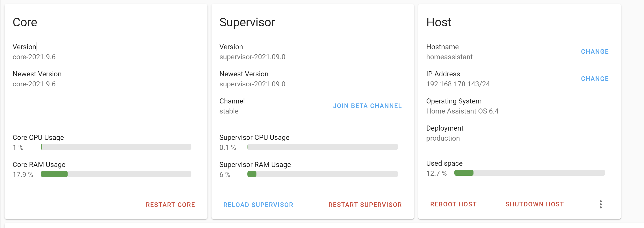Click Restart Core in the Core card

[x=170, y=205]
